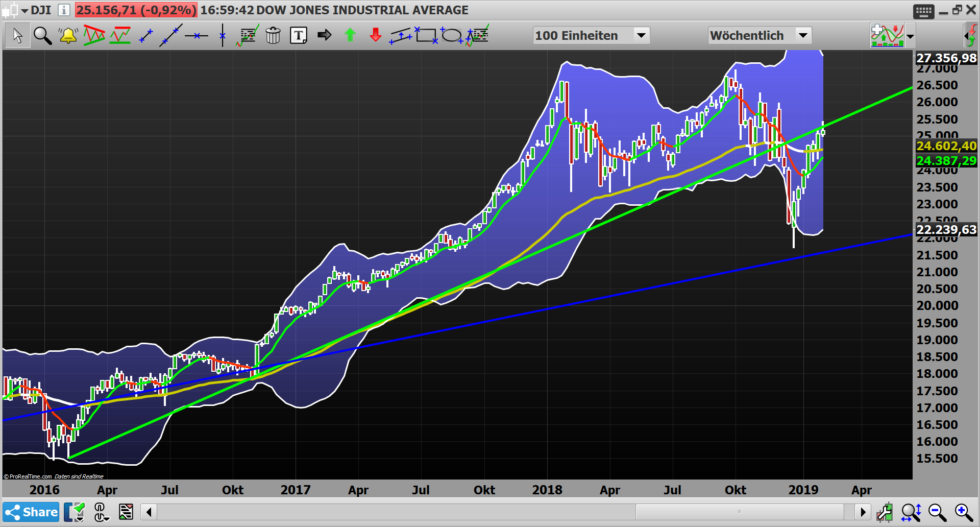Image resolution: width=980 pixels, height=527 pixels.
Task: Click the zoom out magnifier
Action: pyautogui.click(x=937, y=512)
